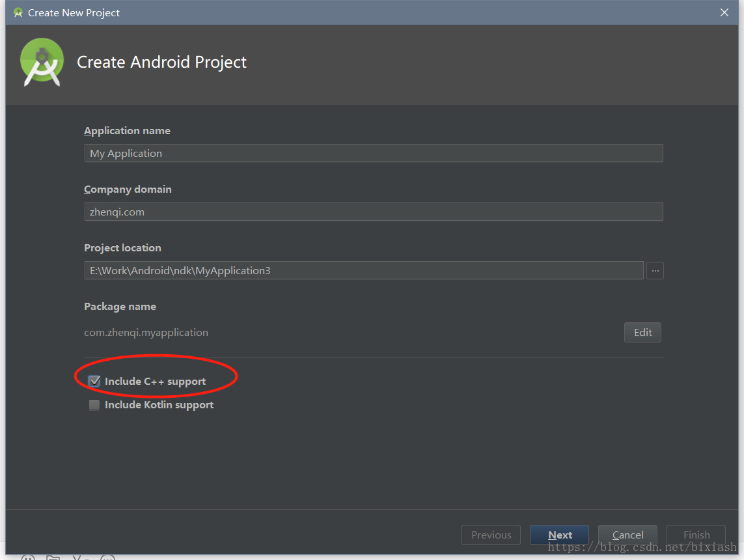
Task: Enable Include Kotlin support
Action: pyautogui.click(x=94, y=405)
